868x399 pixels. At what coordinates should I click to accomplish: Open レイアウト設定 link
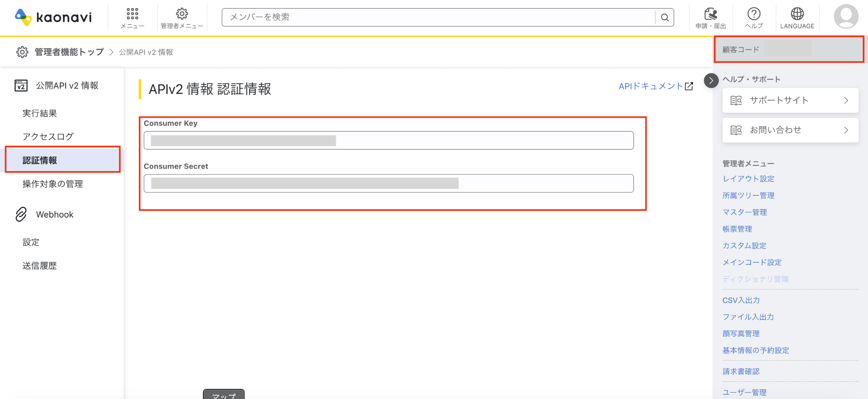coord(748,179)
